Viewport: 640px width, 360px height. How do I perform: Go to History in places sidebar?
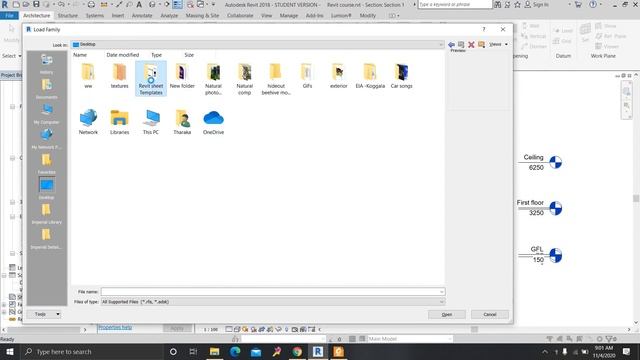(47, 63)
